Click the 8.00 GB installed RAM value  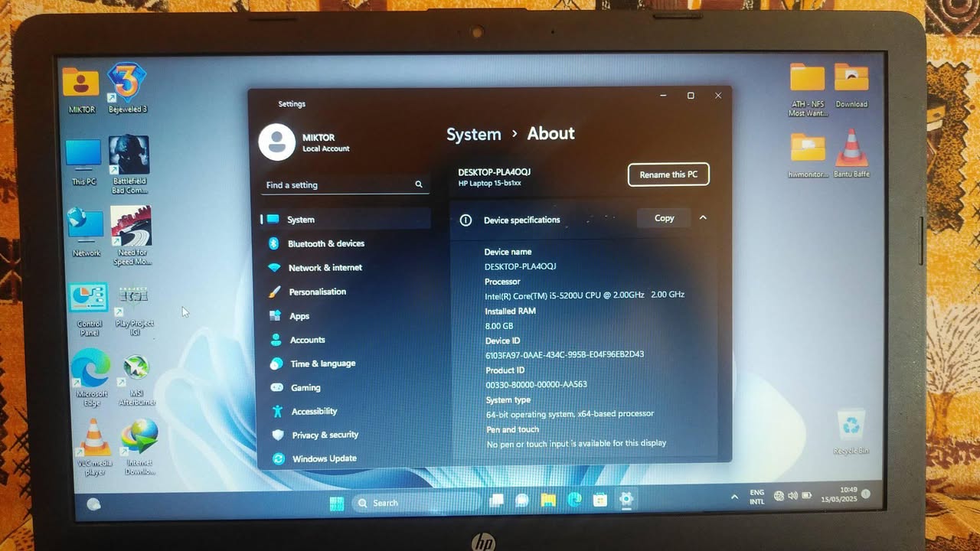pyautogui.click(x=498, y=326)
